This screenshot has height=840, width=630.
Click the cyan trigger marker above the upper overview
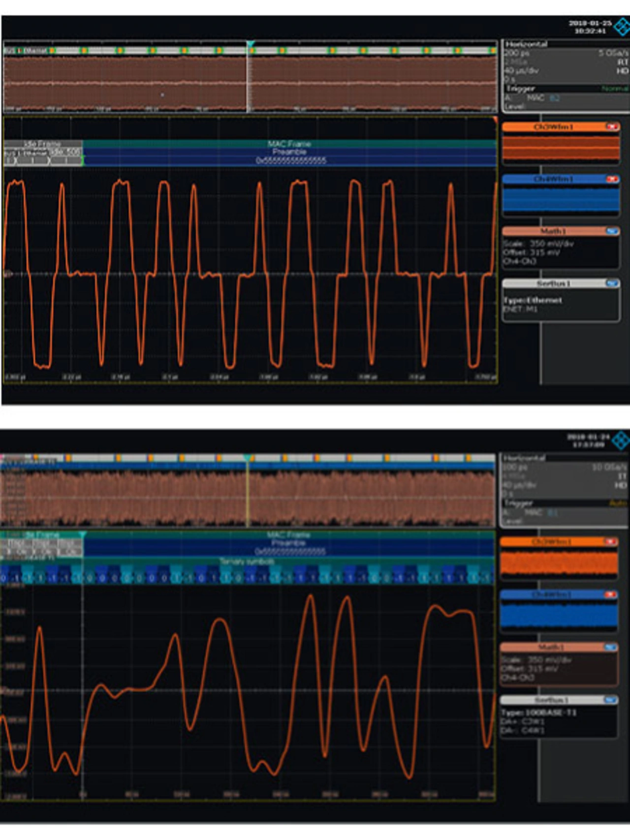pyautogui.click(x=251, y=44)
